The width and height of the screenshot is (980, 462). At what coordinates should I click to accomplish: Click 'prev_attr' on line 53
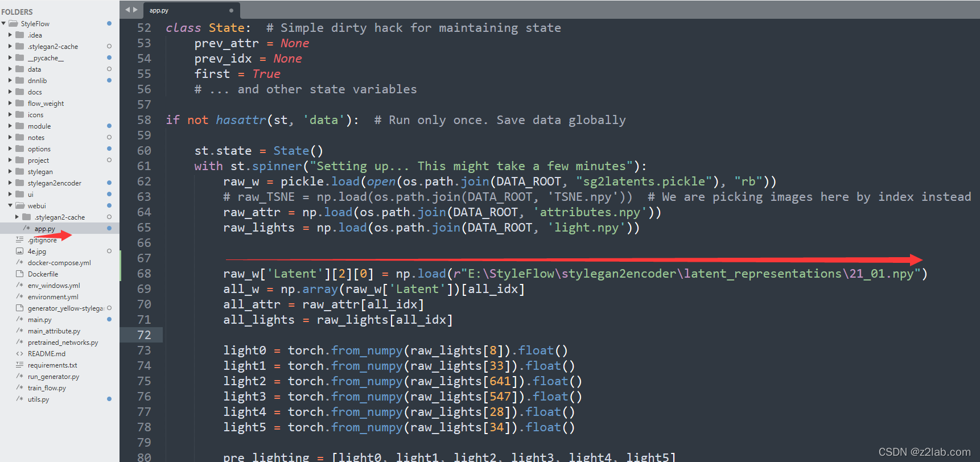click(x=227, y=43)
